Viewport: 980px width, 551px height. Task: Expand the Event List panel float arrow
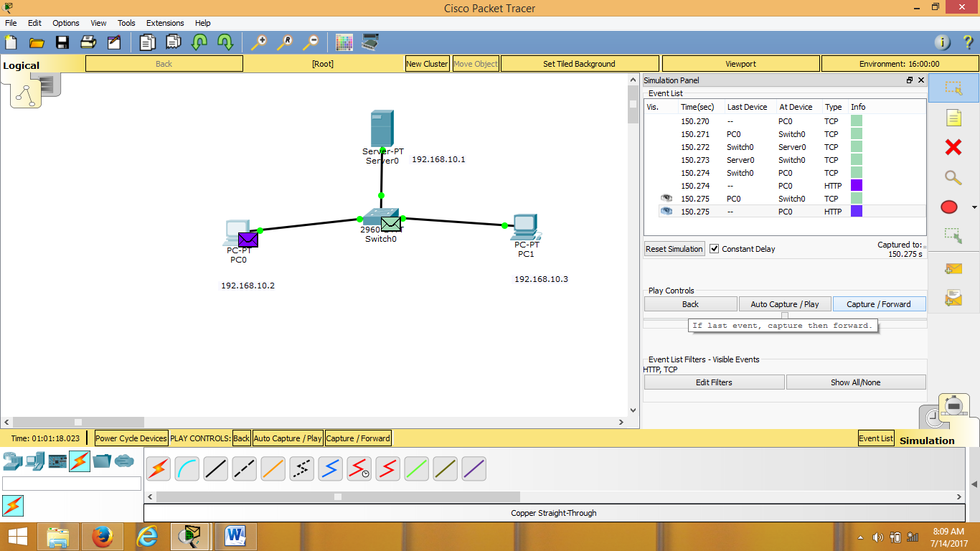click(909, 80)
